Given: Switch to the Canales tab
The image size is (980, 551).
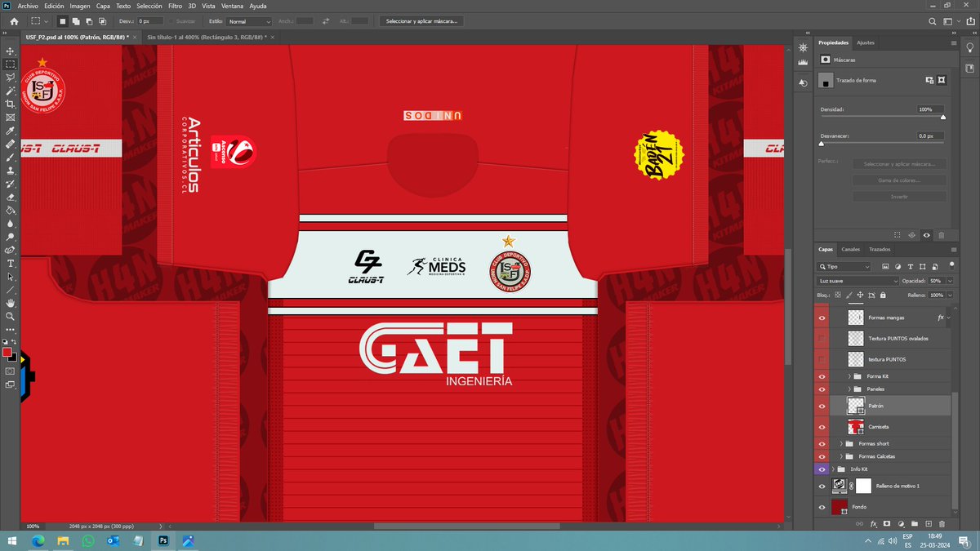Looking at the screenshot, I should click(x=850, y=249).
